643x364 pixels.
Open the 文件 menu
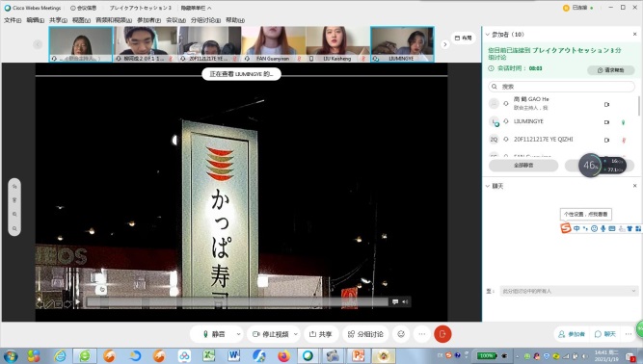pyautogui.click(x=13, y=20)
